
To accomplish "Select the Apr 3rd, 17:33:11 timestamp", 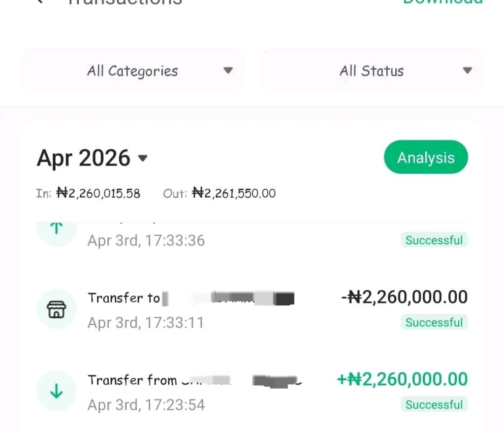I will click(146, 323).
